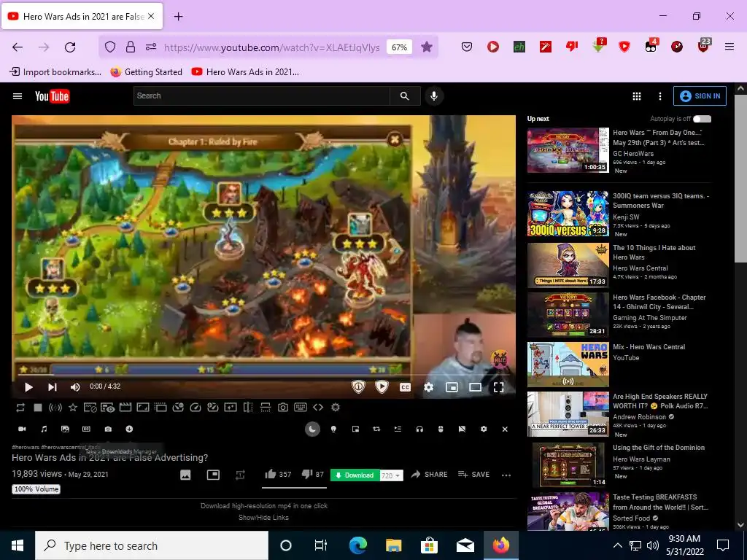Click the round download arrow icon
Screen dimensions: 747x560
pos(129,429)
